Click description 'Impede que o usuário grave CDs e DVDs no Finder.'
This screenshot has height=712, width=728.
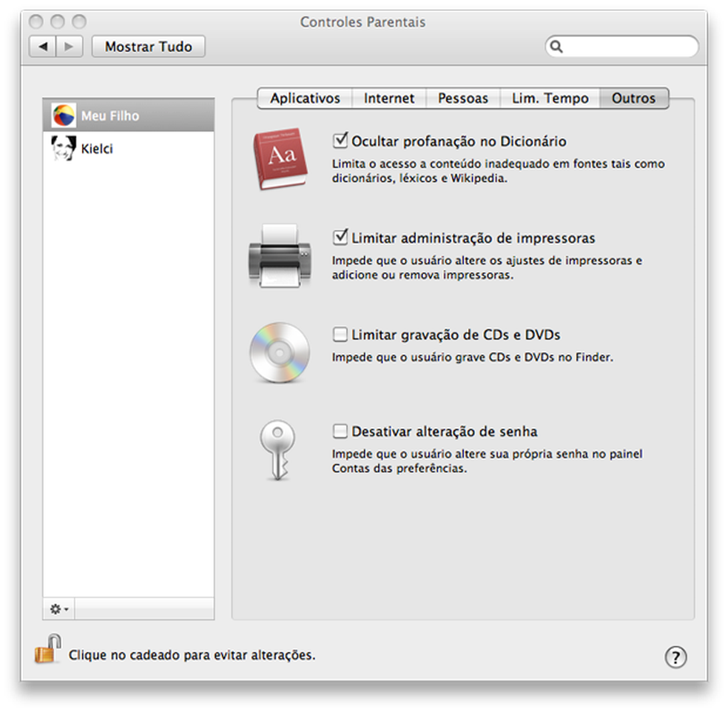point(472,357)
